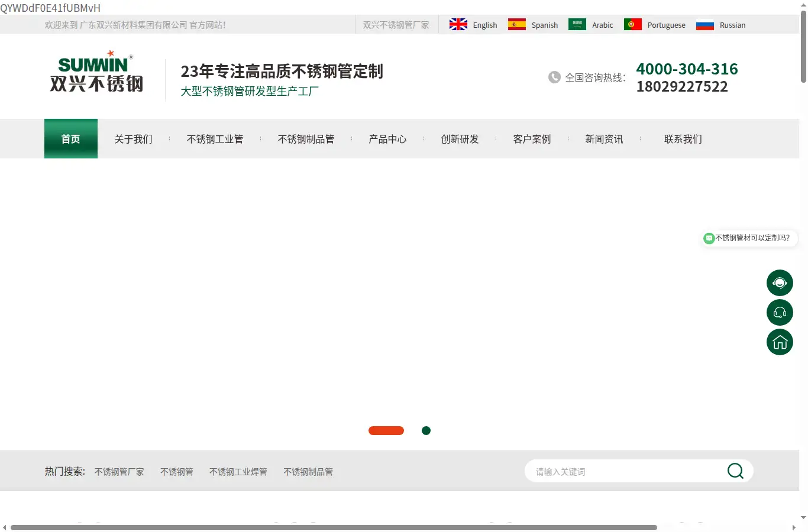
Task: Open the 创新研发 menu item
Action: tap(460, 139)
